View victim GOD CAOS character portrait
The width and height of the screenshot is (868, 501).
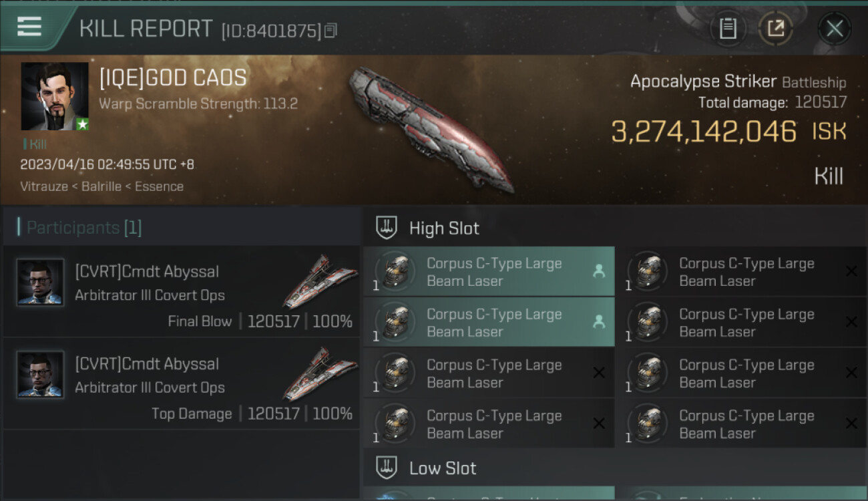pos(55,96)
